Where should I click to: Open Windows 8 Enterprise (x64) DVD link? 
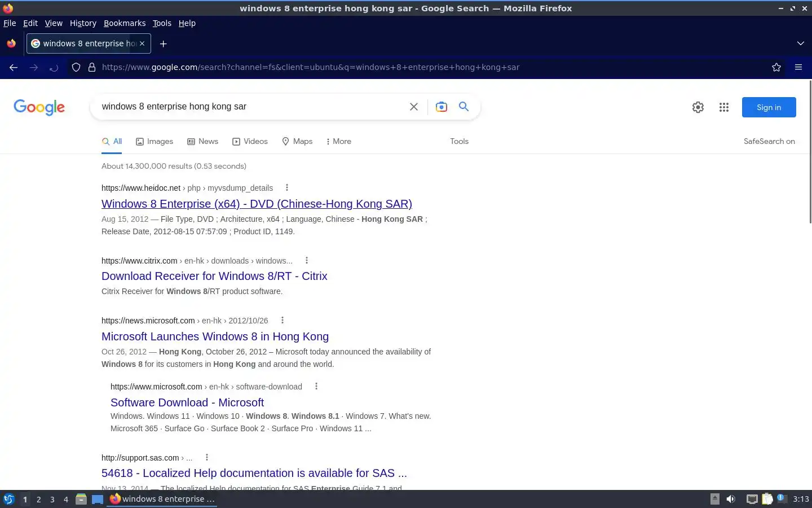(x=257, y=204)
